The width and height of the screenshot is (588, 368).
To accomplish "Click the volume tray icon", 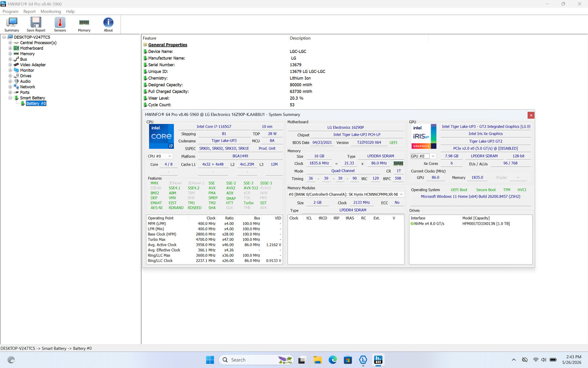I will pyautogui.click(x=544, y=360).
